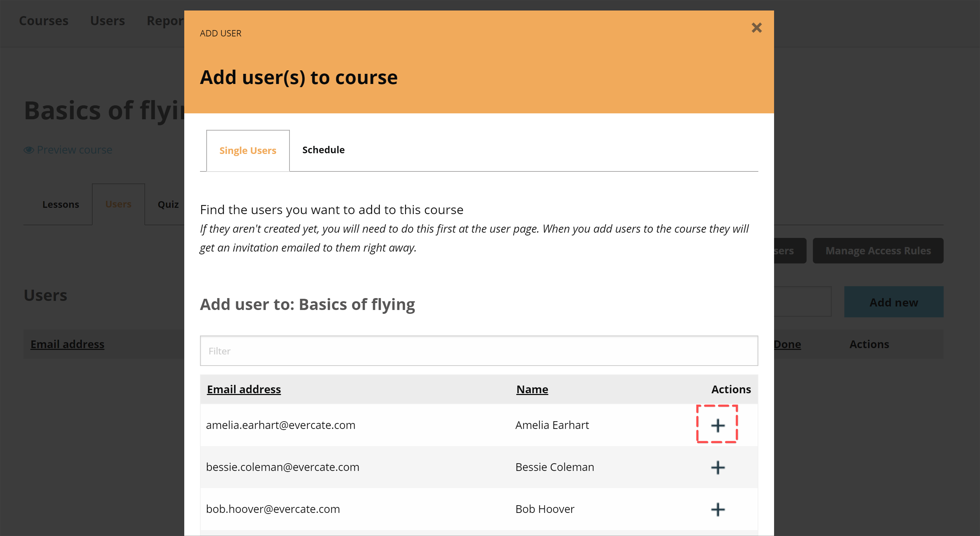Sort background table by Done column
Screen dimensions: 980x536
[787, 344]
